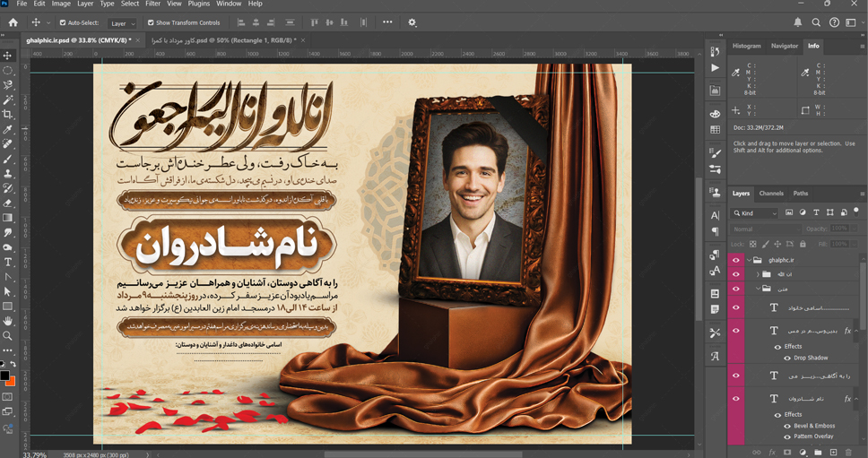Click the black foreground color swatch
868x458 pixels.
pyautogui.click(x=5, y=376)
